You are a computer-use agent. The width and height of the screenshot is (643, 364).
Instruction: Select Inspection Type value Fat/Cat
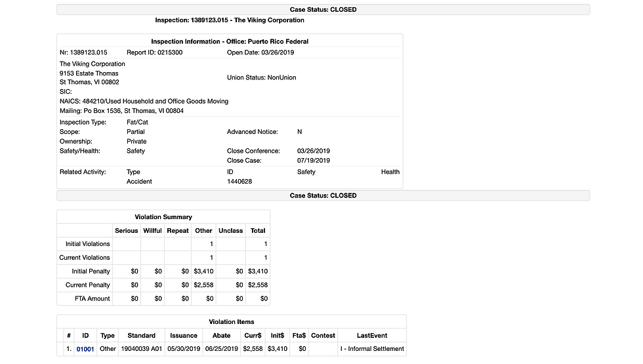pyautogui.click(x=137, y=122)
